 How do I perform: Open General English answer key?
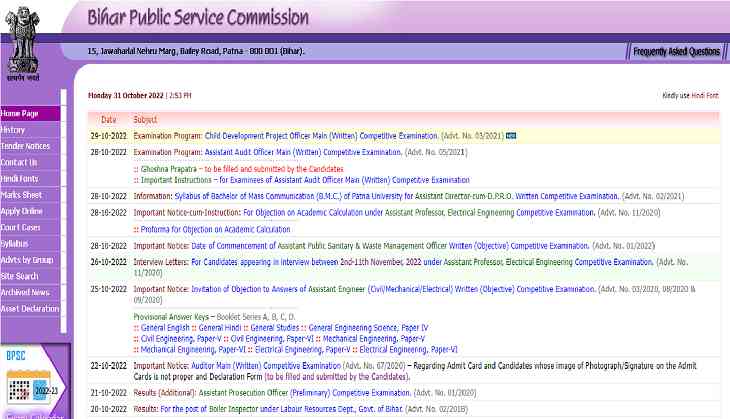(x=165, y=328)
